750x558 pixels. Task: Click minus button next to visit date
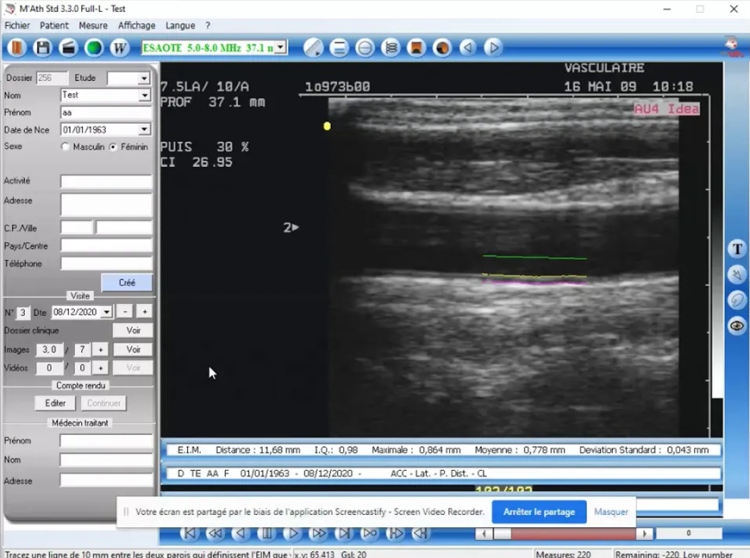click(125, 312)
